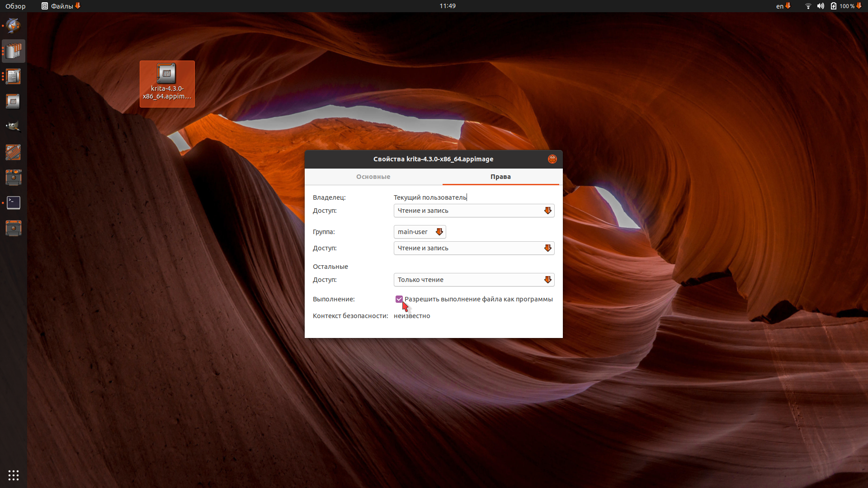
Task: Click the Обзор activities button
Action: (15, 6)
